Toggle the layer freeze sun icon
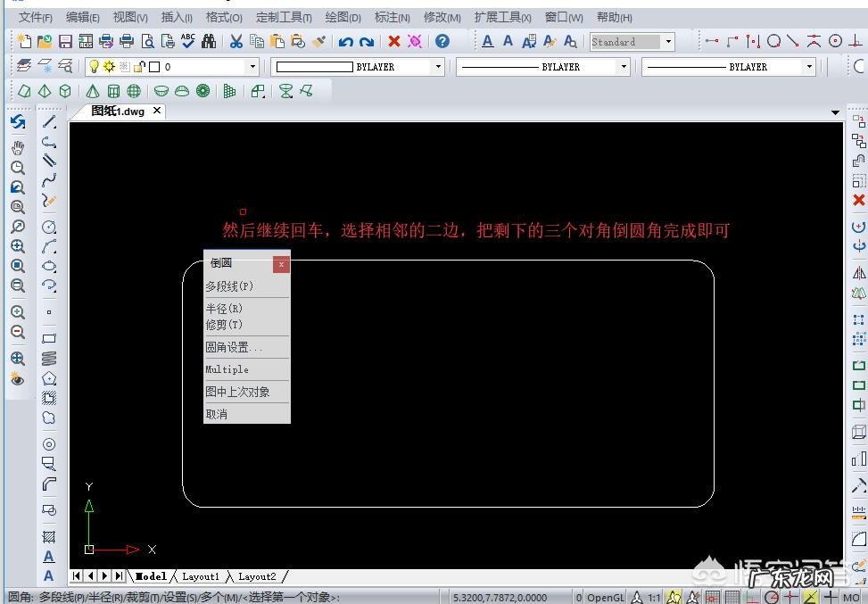 point(108,66)
